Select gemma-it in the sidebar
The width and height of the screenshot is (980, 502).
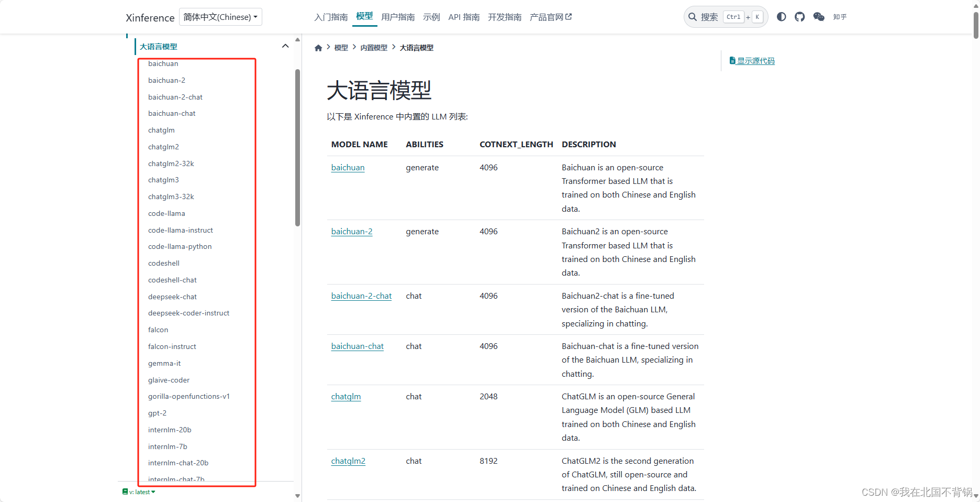[x=164, y=363]
